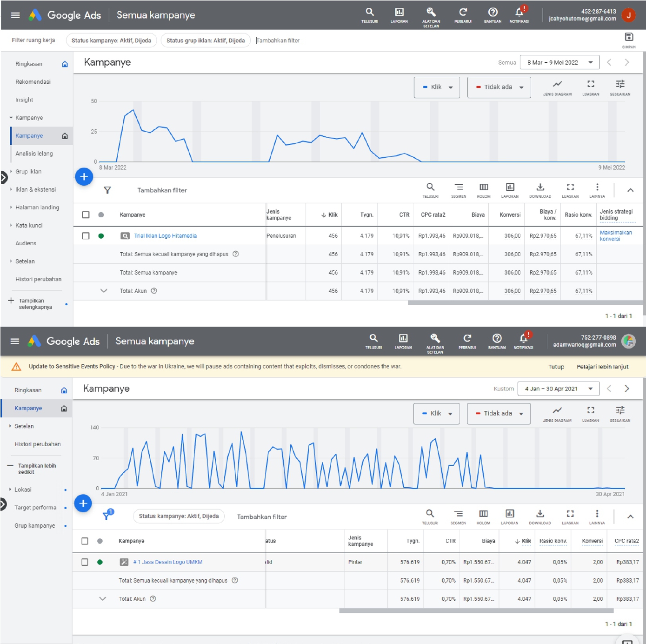The height and width of the screenshot is (644, 646).
Task: Tick the checkbox for Trial Iklan Logo Hitamedia
Action: [x=86, y=236]
